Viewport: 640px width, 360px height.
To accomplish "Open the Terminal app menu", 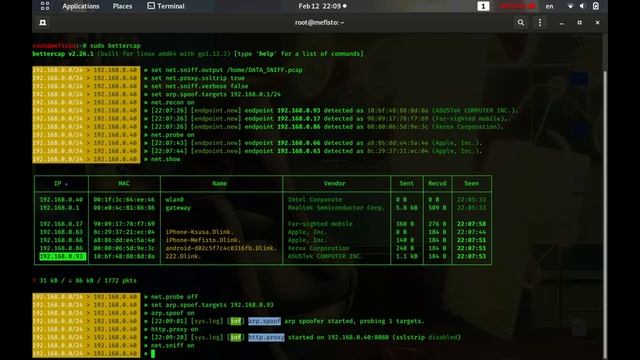I will pyautogui.click(x=166, y=6).
